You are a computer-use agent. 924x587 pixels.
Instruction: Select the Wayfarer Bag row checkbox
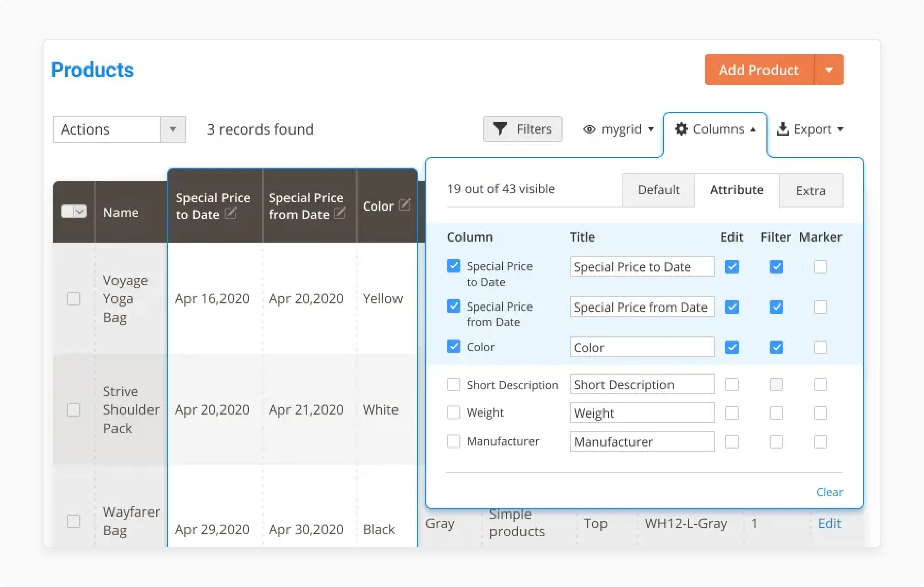(x=74, y=521)
